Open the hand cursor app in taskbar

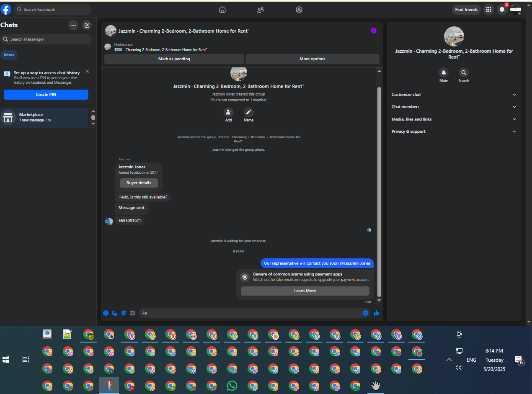(x=375, y=385)
